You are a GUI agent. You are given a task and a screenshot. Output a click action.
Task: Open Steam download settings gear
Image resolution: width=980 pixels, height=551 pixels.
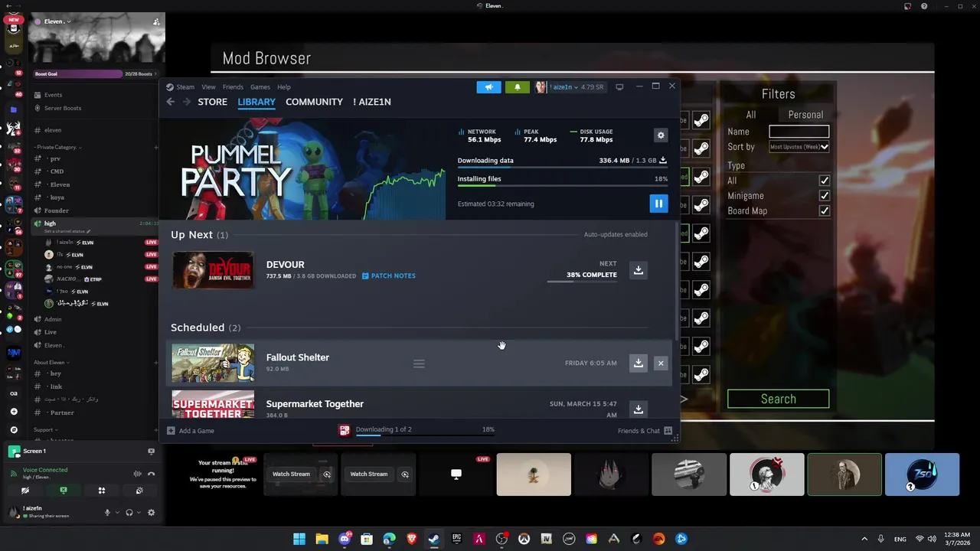(661, 135)
